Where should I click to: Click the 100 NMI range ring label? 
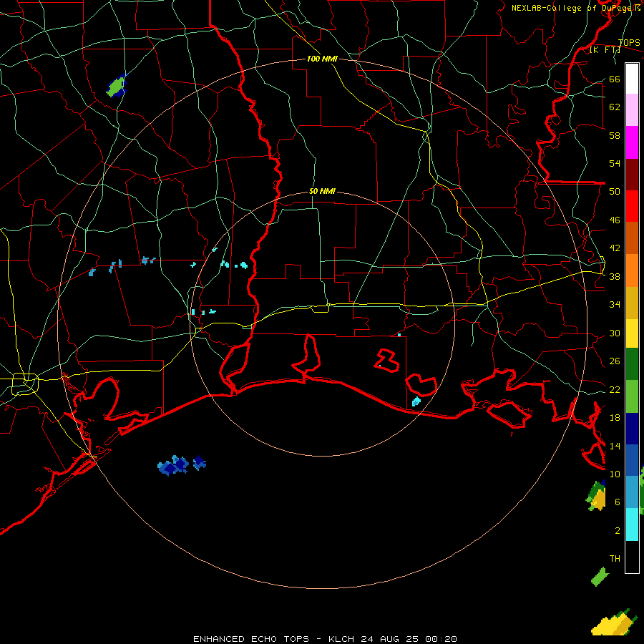tap(322, 59)
